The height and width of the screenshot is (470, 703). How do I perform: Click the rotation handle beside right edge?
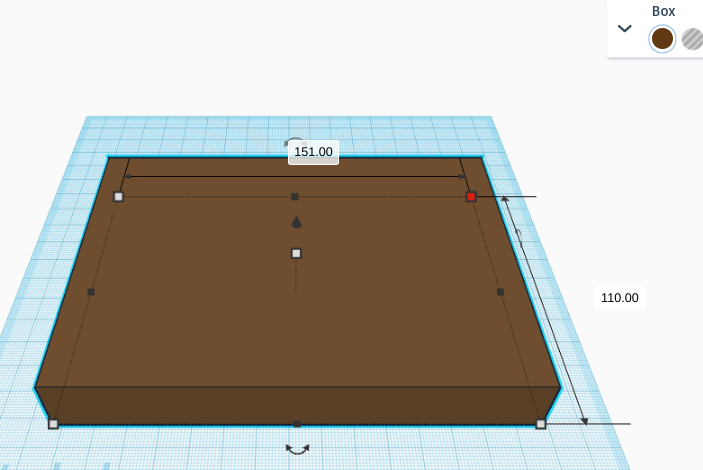519,237
